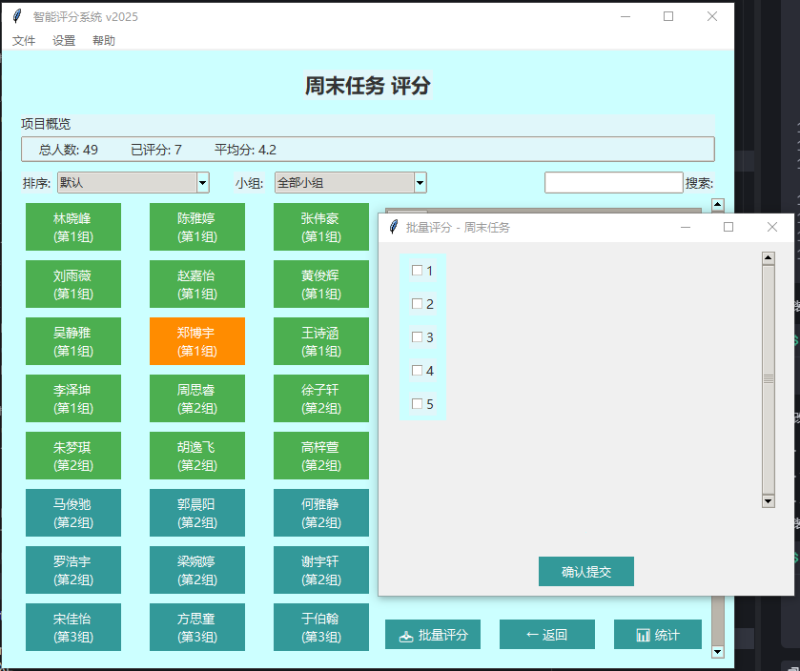
Task: Select student 李泽坤 card
Action: (73, 399)
